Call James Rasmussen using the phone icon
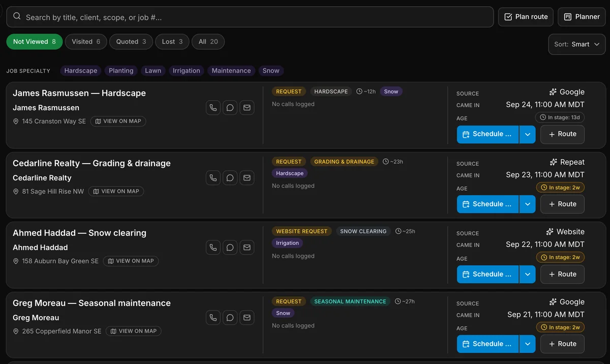This screenshot has height=364, width=610. (x=213, y=108)
